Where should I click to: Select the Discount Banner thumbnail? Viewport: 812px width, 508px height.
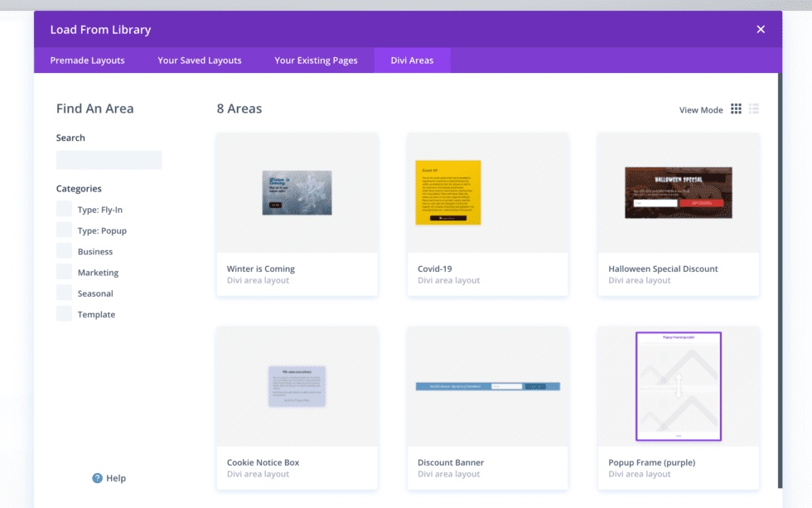[x=488, y=386]
